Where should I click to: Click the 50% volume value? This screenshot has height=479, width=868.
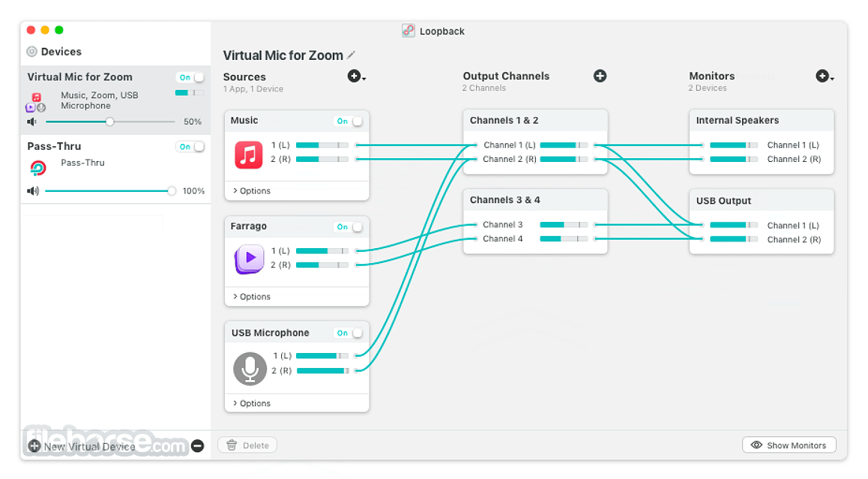pyautogui.click(x=193, y=122)
